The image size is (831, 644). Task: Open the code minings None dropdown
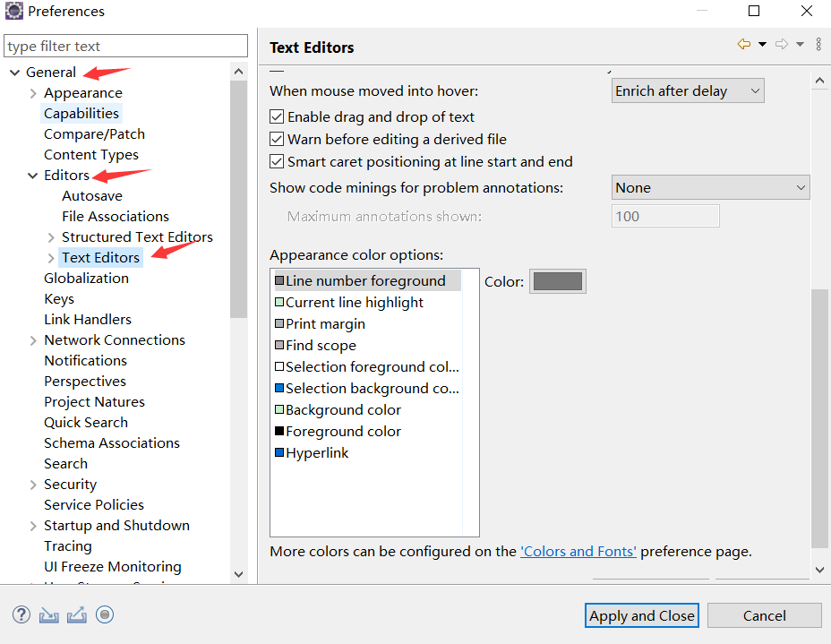[x=710, y=187]
